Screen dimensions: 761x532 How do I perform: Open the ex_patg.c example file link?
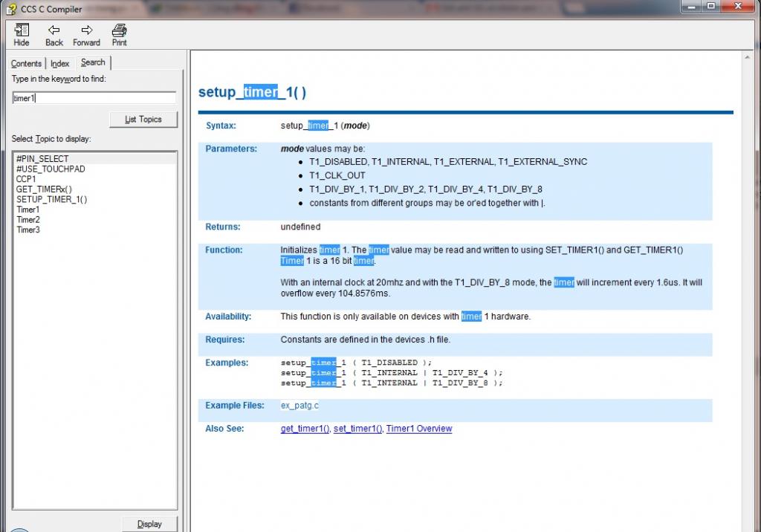tap(299, 405)
